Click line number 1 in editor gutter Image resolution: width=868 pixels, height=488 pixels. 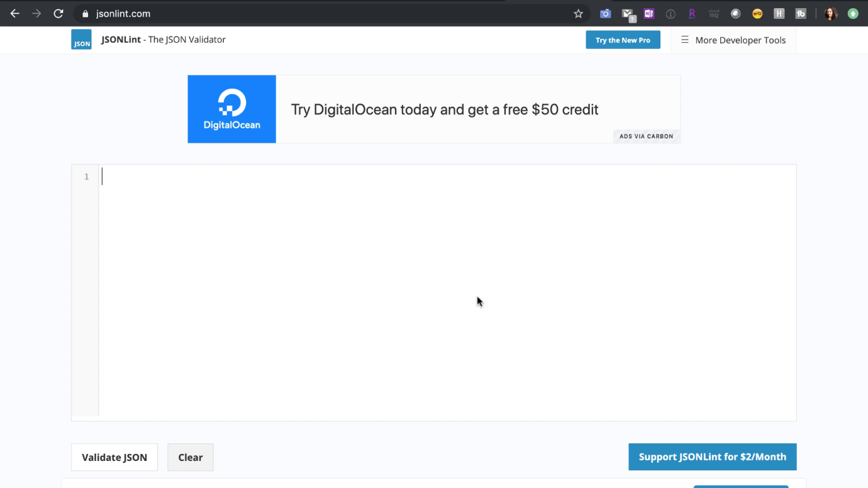(86, 177)
